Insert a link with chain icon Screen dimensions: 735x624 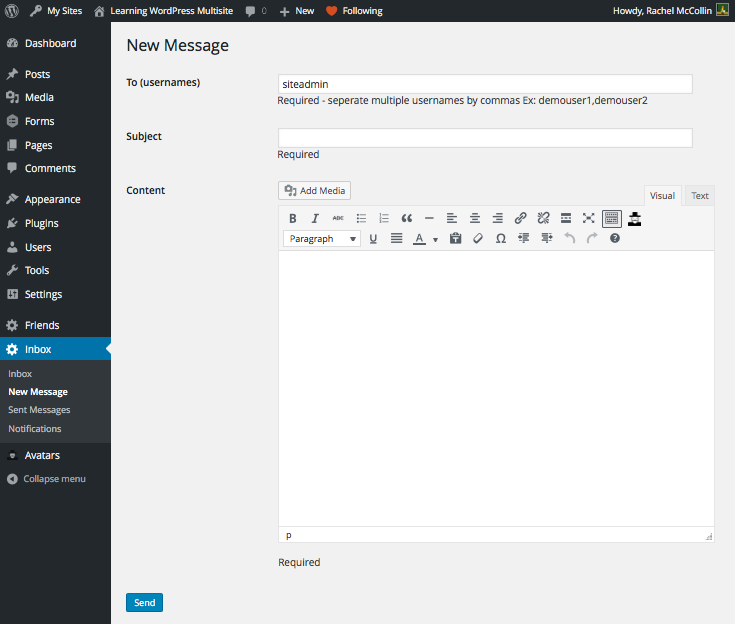pos(520,218)
